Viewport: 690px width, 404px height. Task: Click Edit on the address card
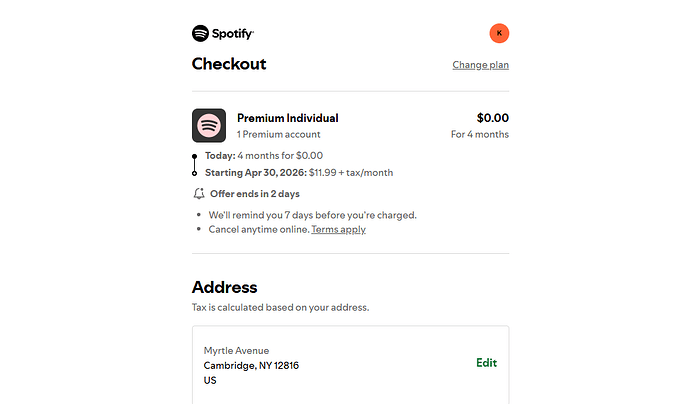pyautogui.click(x=486, y=363)
